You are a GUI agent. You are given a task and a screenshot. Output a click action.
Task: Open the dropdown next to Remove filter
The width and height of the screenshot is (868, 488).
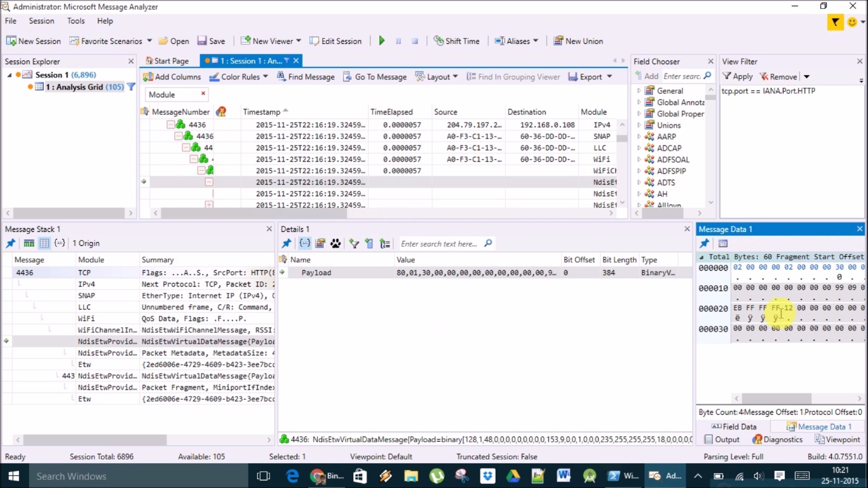806,77
